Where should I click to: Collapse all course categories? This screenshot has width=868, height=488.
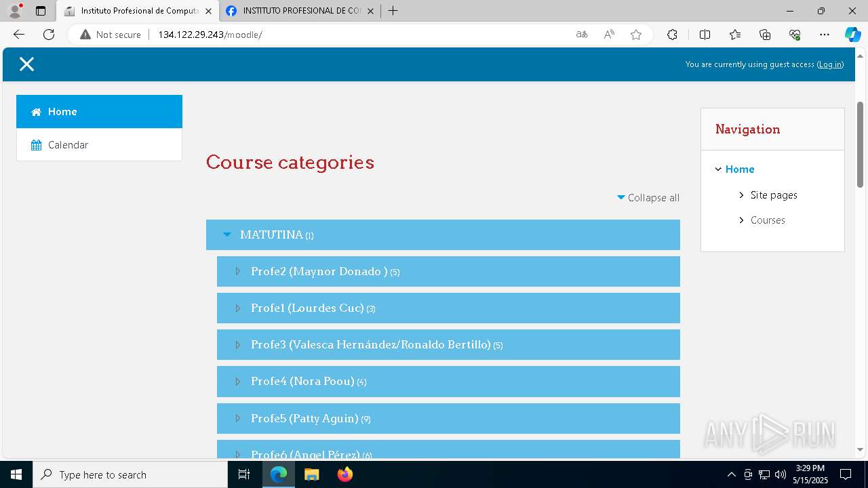[648, 198]
